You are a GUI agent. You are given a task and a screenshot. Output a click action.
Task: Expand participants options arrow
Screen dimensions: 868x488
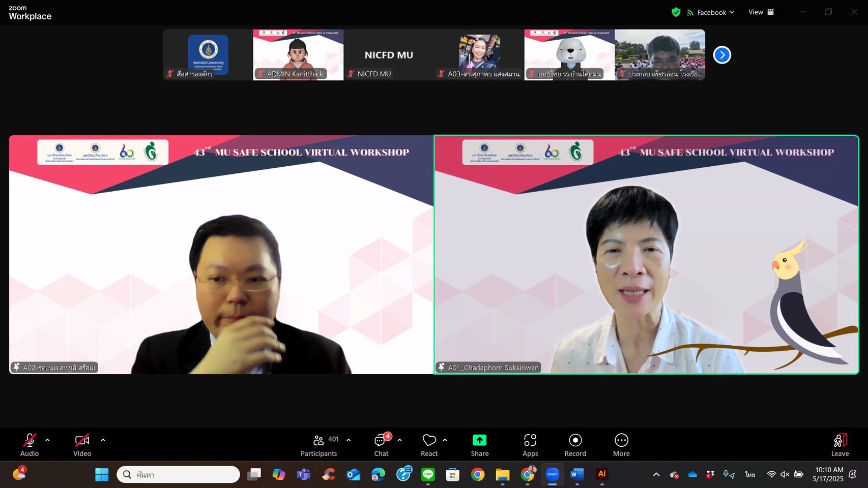click(349, 440)
